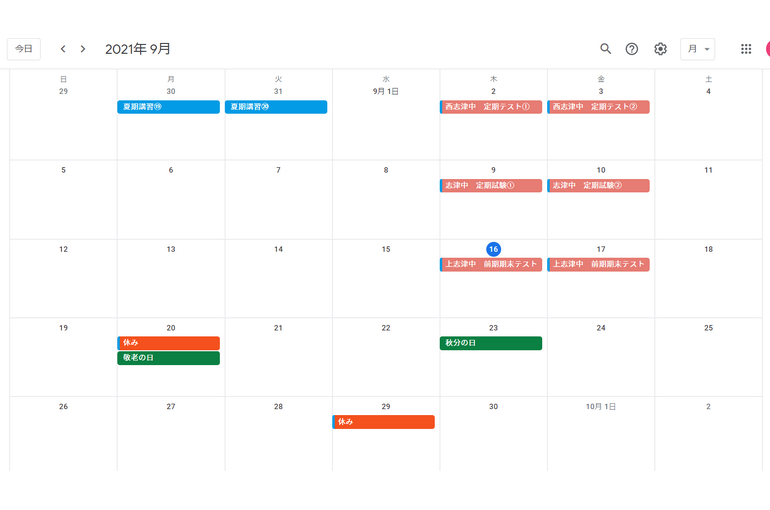This screenshot has width=770, height=510.
Task: Click the search magnifier icon
Action: [605, 49]
